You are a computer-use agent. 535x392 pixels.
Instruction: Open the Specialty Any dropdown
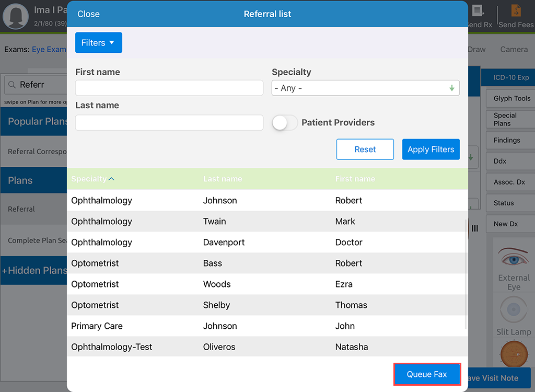365,88
